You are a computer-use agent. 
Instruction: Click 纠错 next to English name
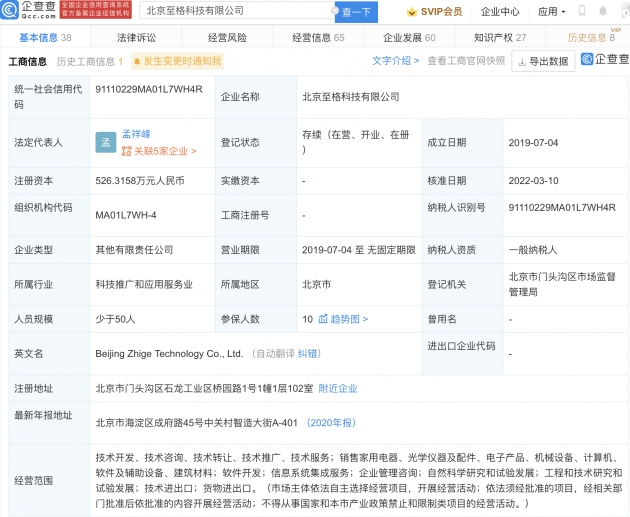coord(307,354)
